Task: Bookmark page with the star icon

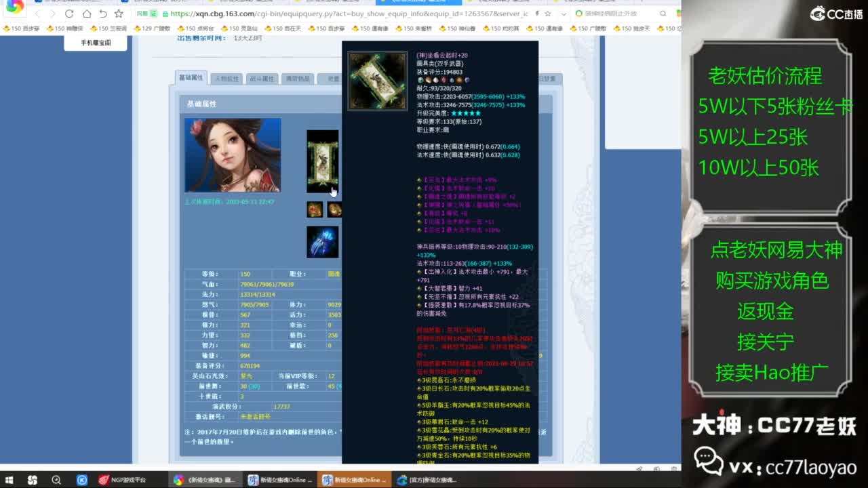Action: [x=119, y=14]
